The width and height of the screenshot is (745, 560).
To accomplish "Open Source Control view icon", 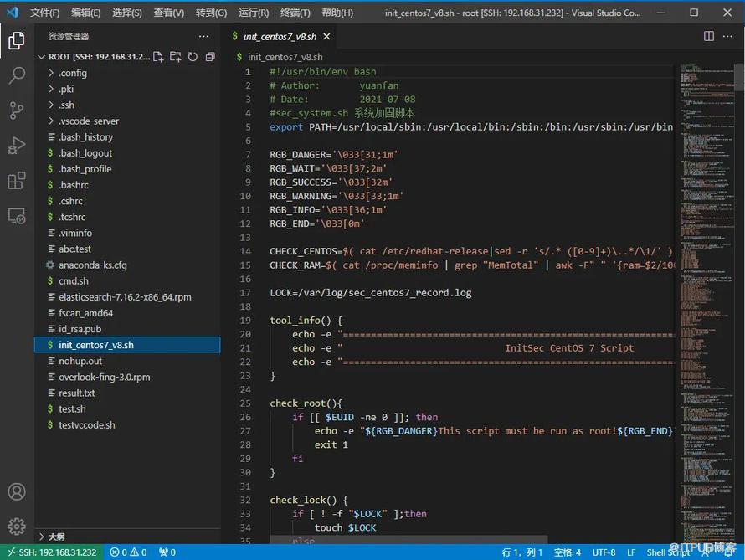I will tap(17, 110).
